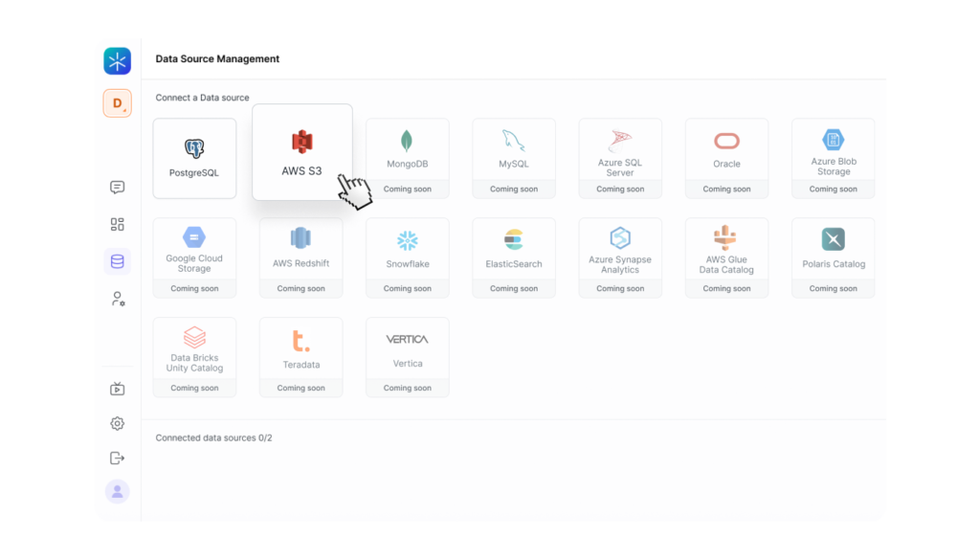980x560 pixels.
Task: Click the Connected data sources 0/2 text
Action: click(213, 437)
